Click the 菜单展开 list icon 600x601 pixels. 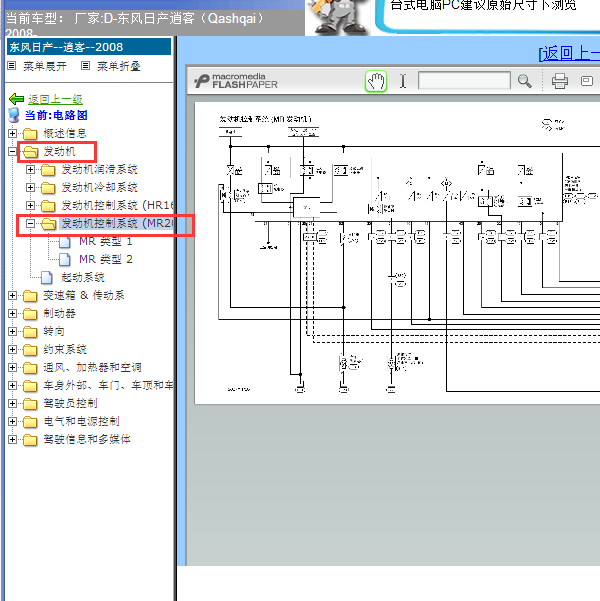click(12, 66)
